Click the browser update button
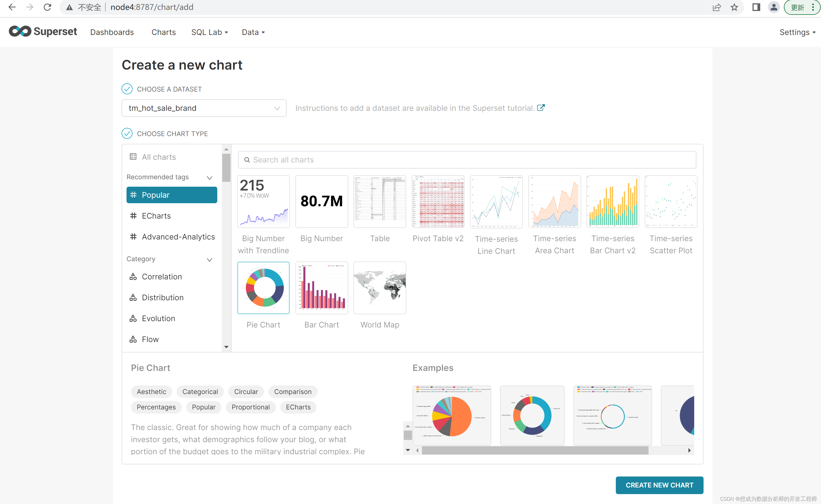The width and height of the screenshot is (821, 504). [x=797, y=7]
